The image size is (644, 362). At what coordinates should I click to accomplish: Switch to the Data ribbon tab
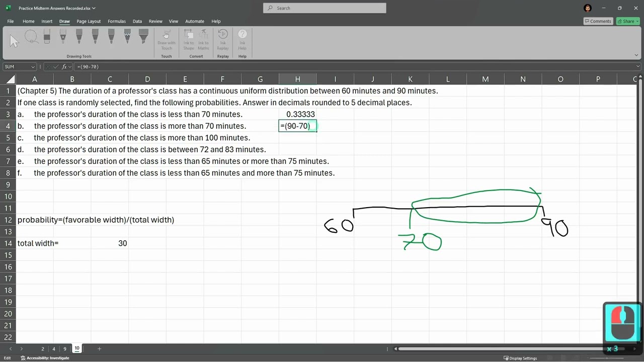[137, 21]
